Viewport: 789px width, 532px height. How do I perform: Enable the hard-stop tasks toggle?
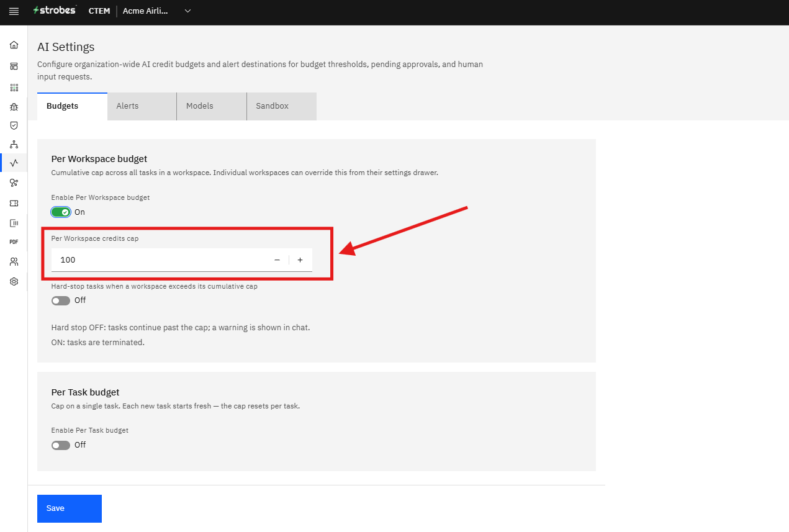point(61,300)
